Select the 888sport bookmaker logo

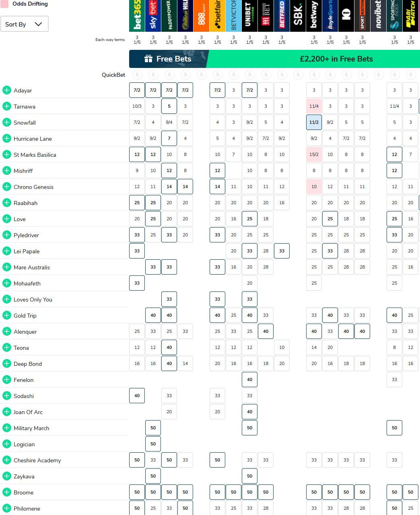click(x=201, y=16)
